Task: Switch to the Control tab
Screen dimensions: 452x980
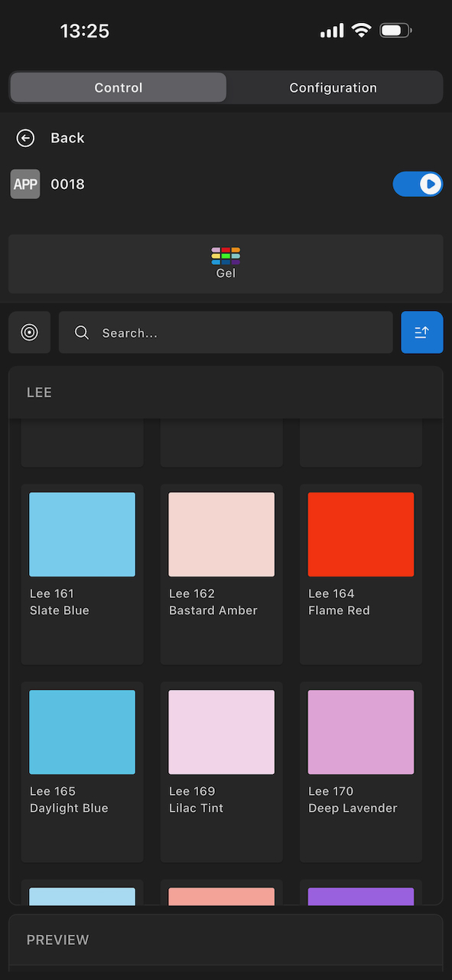Action: point(119,87)
